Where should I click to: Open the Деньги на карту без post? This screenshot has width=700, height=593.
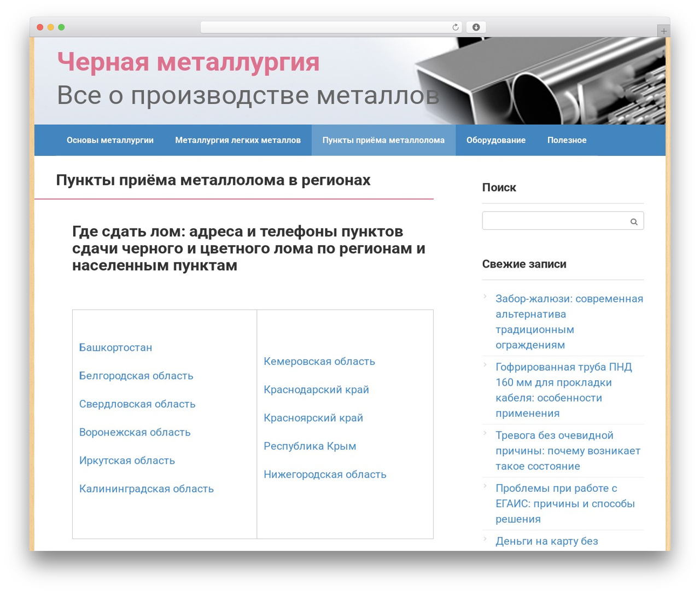547,541
